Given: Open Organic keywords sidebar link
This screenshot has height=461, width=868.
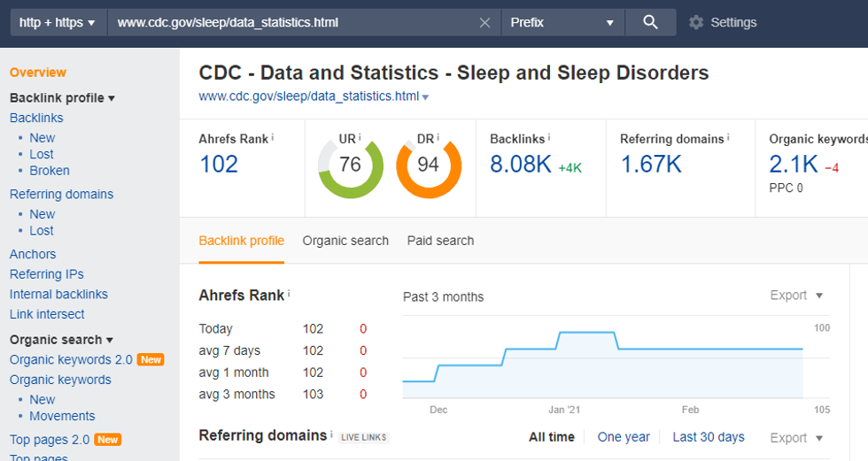Looking at the screenshot, I should [x=60, y=380].
